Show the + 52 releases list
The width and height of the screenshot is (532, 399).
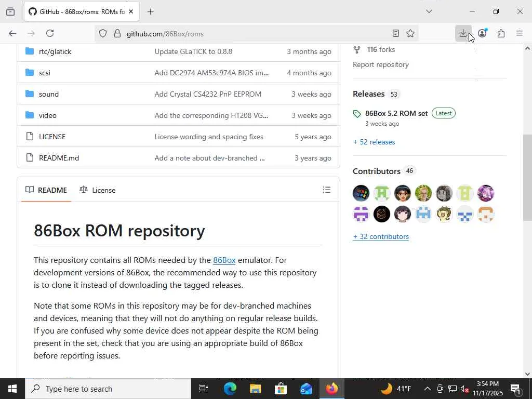[374, 142]
